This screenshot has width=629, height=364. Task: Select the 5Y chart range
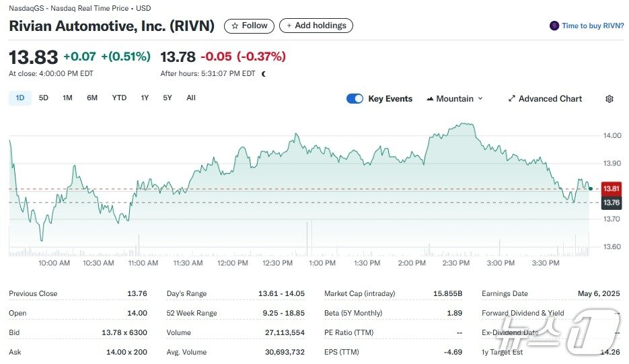point(168,98)
